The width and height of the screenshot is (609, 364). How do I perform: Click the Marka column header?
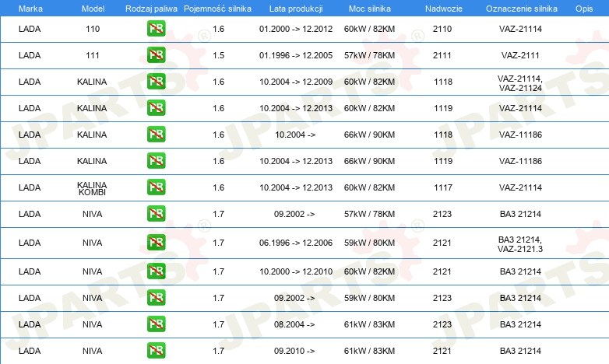(30, 9)
